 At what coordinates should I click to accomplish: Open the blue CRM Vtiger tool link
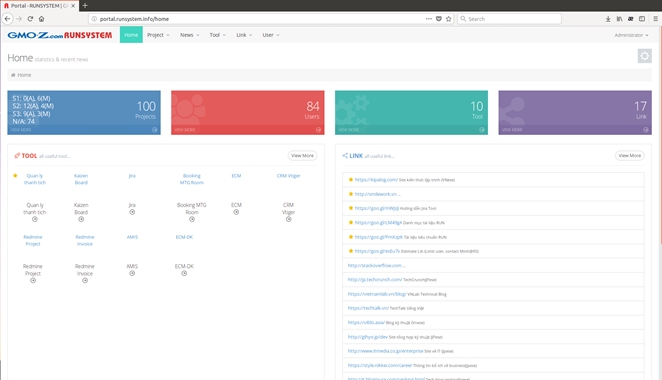[288, 176]
